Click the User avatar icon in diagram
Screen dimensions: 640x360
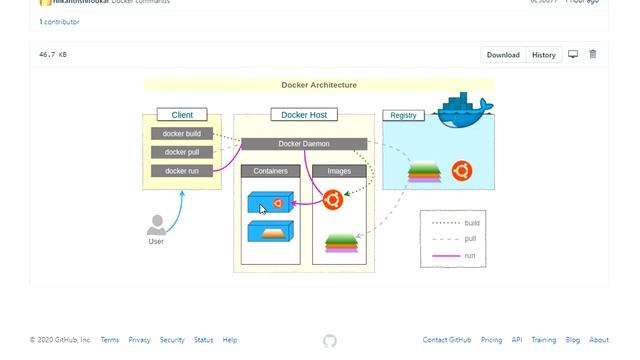click(x=156, y=225)
